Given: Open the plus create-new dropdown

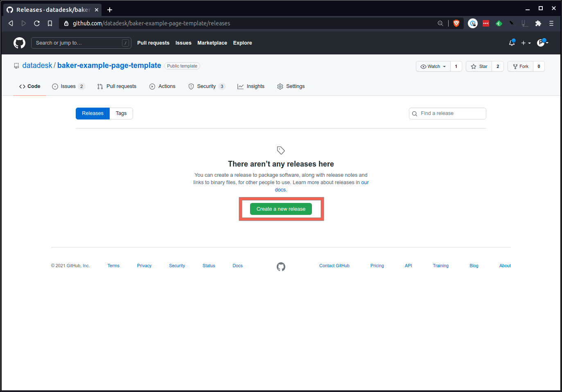Looking at the screenshot, I should point(526,43).
